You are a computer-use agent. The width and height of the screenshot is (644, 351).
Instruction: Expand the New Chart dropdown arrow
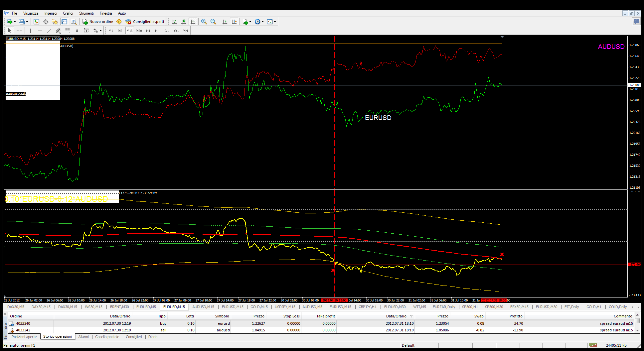coord(15,22)
